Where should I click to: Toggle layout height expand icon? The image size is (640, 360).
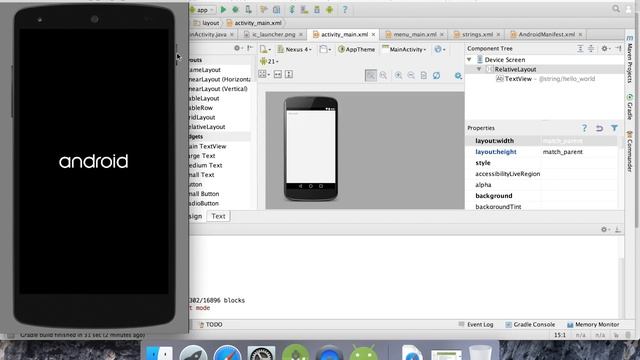(x=289, y=74)
